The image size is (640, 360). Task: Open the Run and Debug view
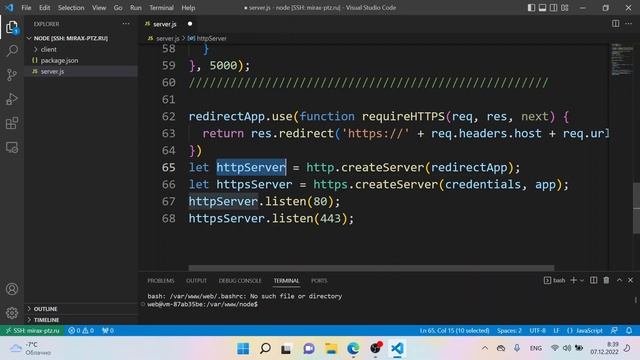tap(12, 99)
